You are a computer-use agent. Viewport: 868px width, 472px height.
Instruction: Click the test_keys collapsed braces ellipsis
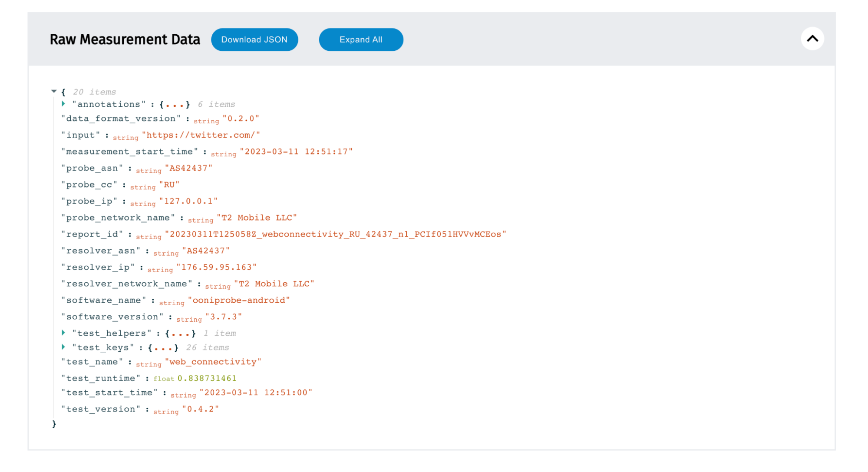pos(163,347)
